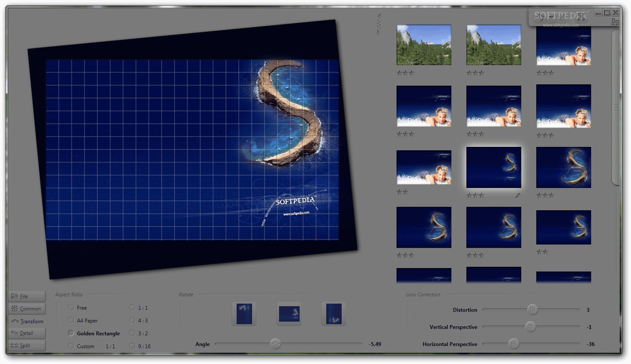The width and height of the screenshot is (631, 364).
Task: Click the Distortion value 3
Action: tap(588, 310)
